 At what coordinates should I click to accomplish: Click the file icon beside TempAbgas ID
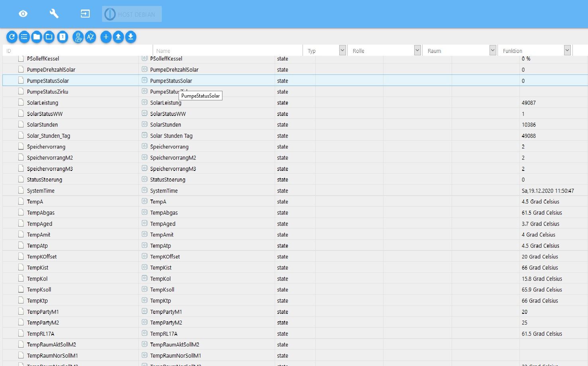coord(21,212)
